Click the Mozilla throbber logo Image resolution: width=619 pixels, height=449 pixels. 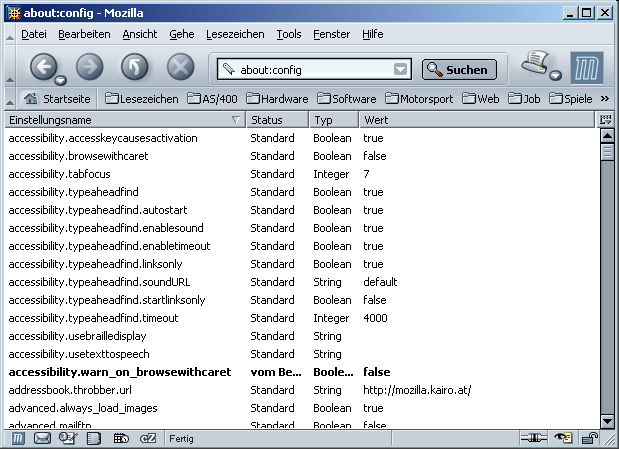click(x=587, y=68)
